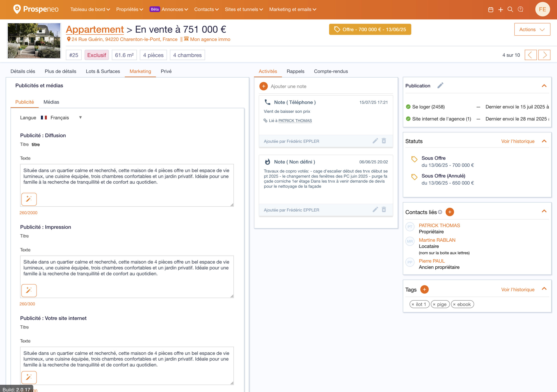Screen dimensions: 557x392
Task: Open the Contacts dropdown menu
Action: coord(206,9)
